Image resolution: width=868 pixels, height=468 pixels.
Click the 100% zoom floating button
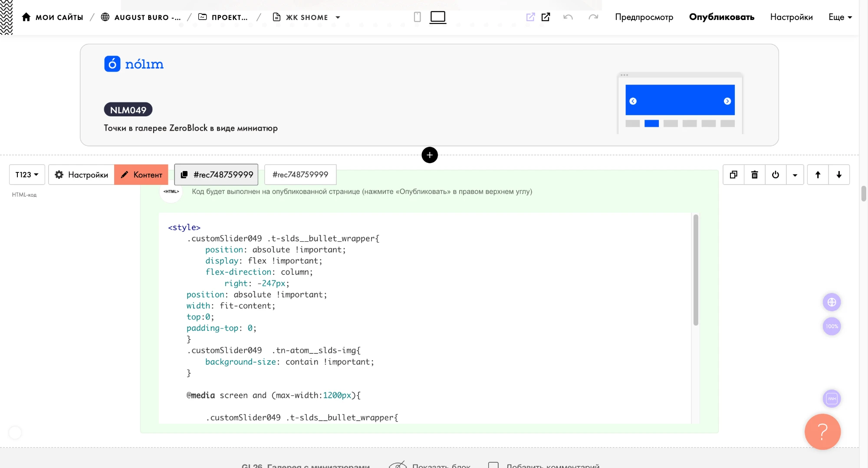832,326
